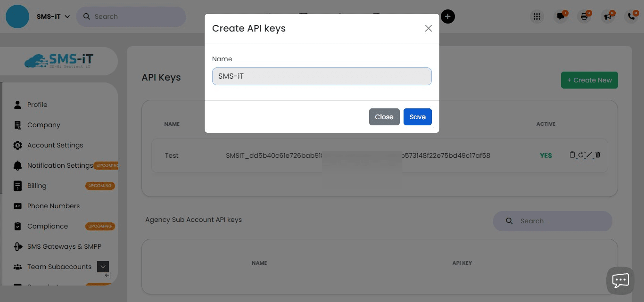
Task: Copy the Test API key to clipboard
Action: pyautogui.click(x=572, y=155)
